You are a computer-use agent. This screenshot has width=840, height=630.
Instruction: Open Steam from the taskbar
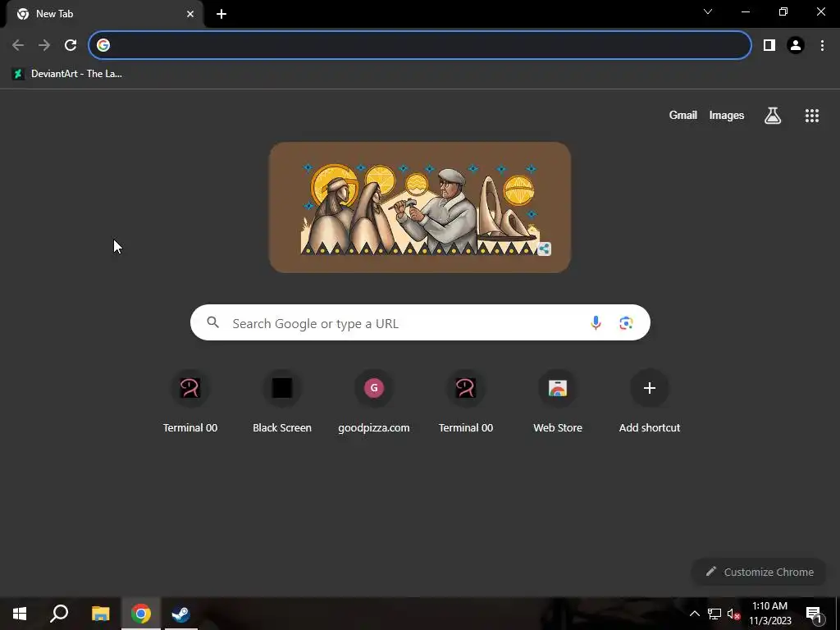click(x=180, y=614)
